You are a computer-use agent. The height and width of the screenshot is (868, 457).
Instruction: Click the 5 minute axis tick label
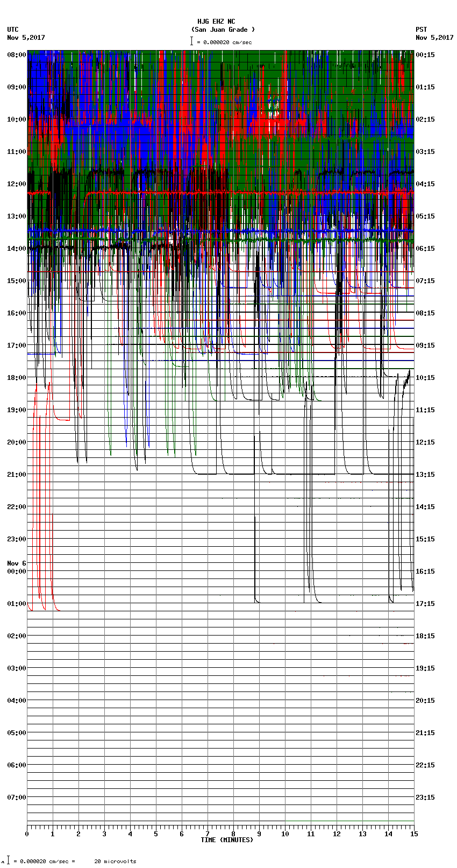coord(156,835)
